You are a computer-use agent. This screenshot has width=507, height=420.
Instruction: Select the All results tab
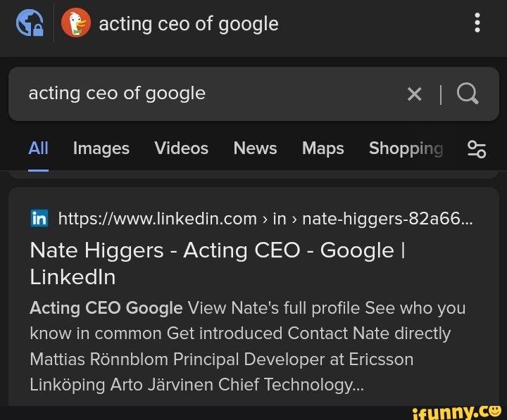[38, 148]
